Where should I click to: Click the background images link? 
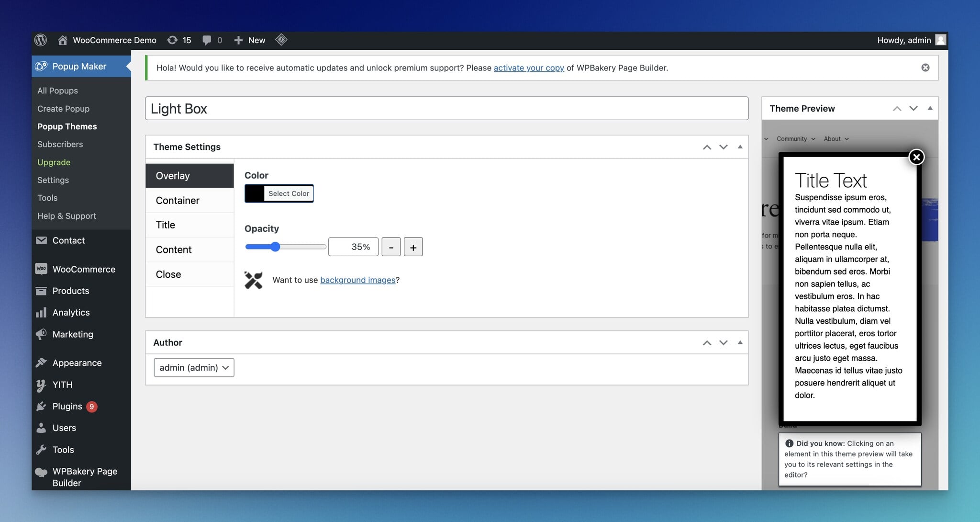click(358, 280)
